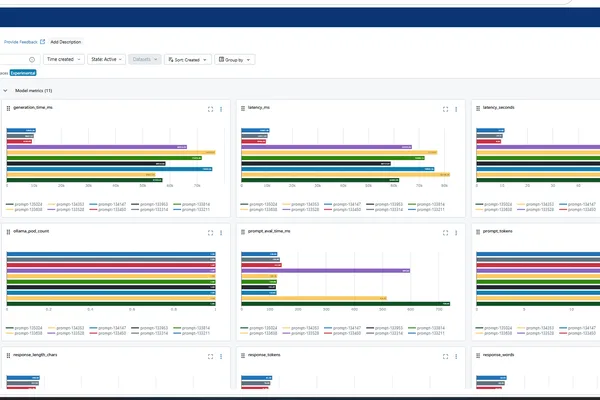
Task: Click the 'latency_seconds' chart title
Action: 499,108
